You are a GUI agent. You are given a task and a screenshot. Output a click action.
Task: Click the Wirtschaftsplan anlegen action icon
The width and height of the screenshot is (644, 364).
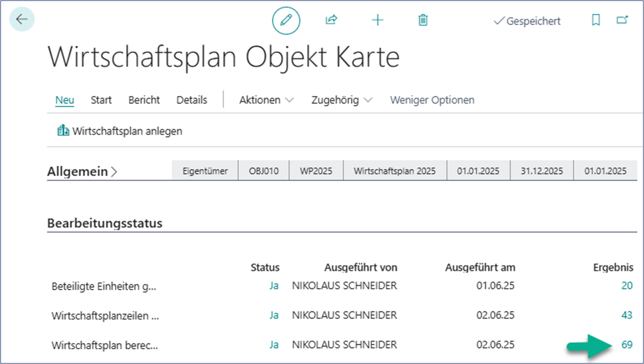pos(63,131)
